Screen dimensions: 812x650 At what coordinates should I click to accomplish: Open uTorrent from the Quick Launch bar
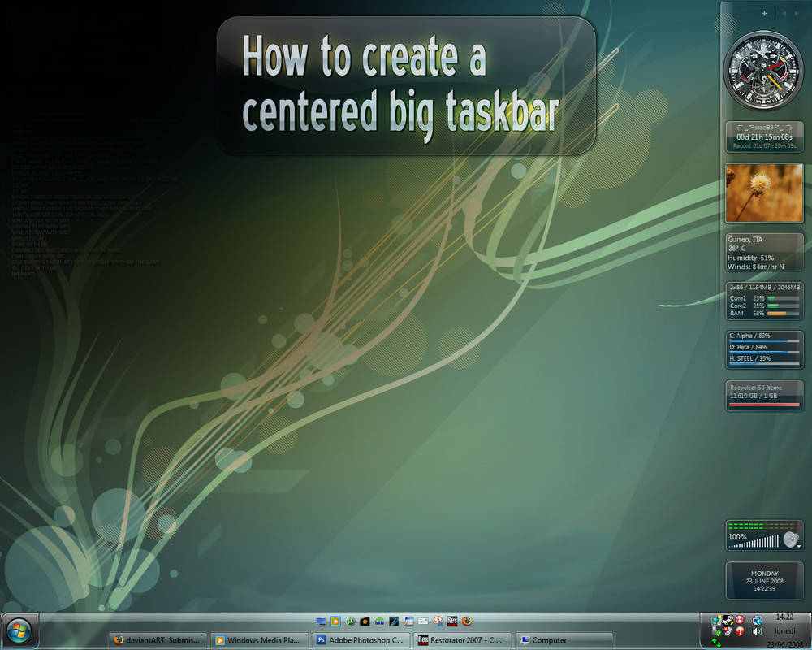click(351, 622)
